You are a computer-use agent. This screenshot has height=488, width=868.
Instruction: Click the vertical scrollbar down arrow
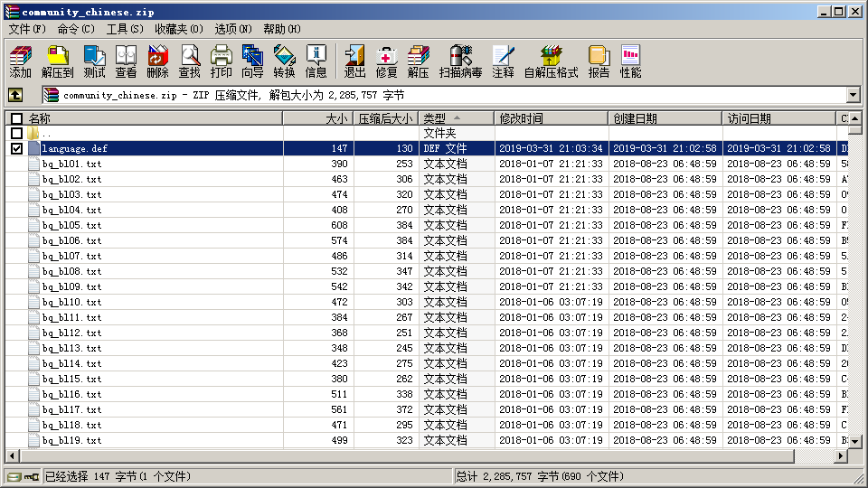click(855, 442)
